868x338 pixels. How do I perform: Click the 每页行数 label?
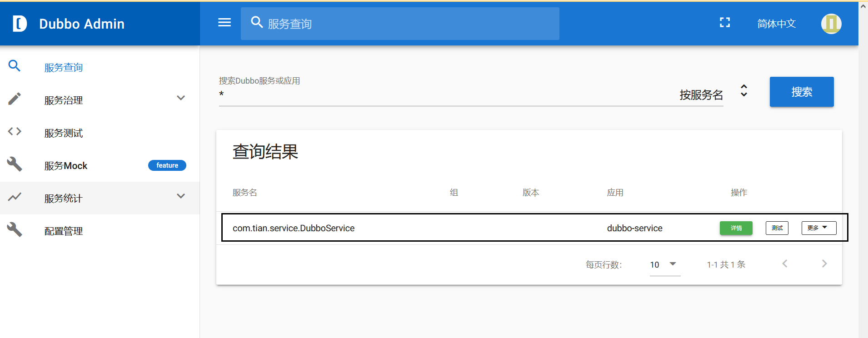point(604,265)
